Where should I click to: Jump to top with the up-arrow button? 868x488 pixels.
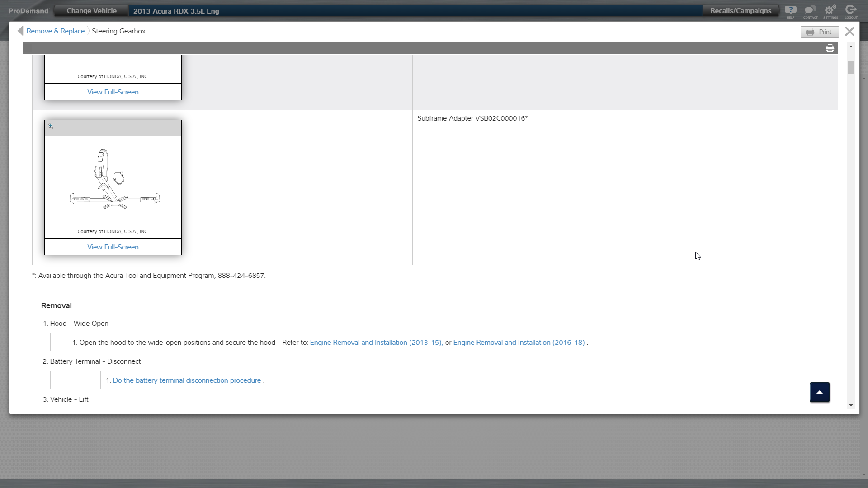point(819,392)
